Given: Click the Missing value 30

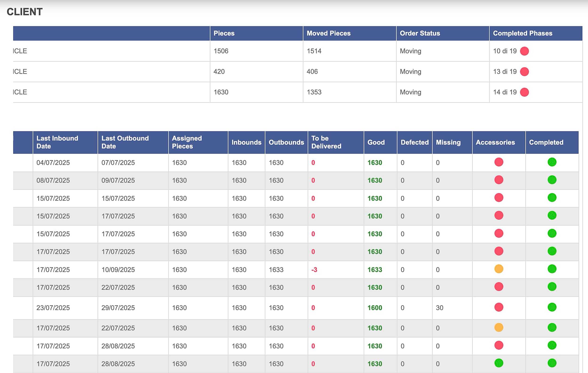Looking at the screenshot, I should click(439, 308).
